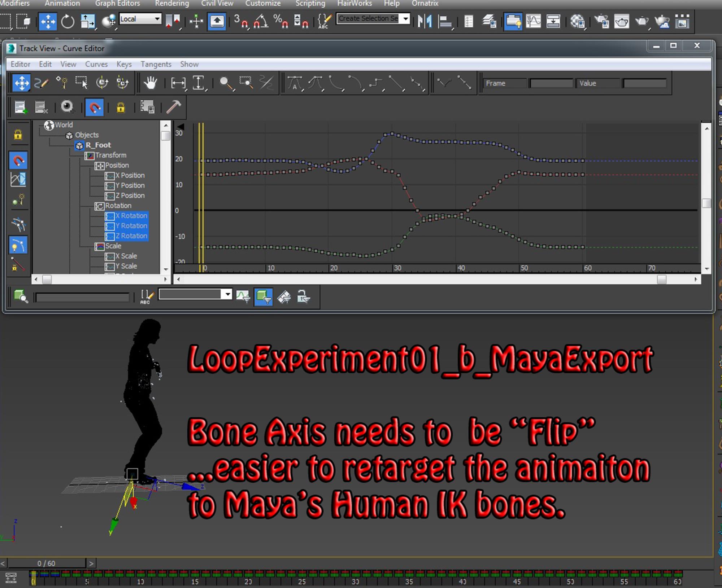Click the 0 / 60 time slider
Image resolution: width=722 pixels, height=588 pixels.
[47, 563]
